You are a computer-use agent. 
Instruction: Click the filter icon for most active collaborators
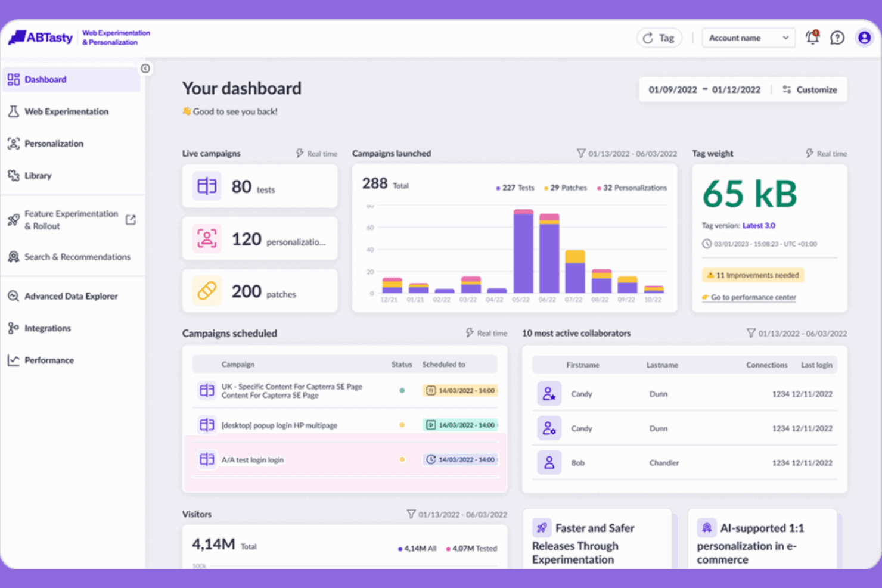pyautogui.click(x=751, y=333)
